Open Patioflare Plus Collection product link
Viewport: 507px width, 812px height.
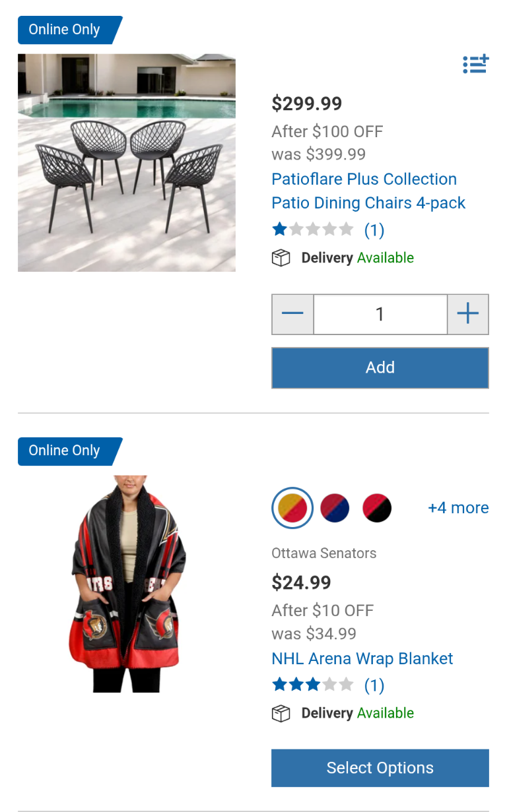[368, 191]
